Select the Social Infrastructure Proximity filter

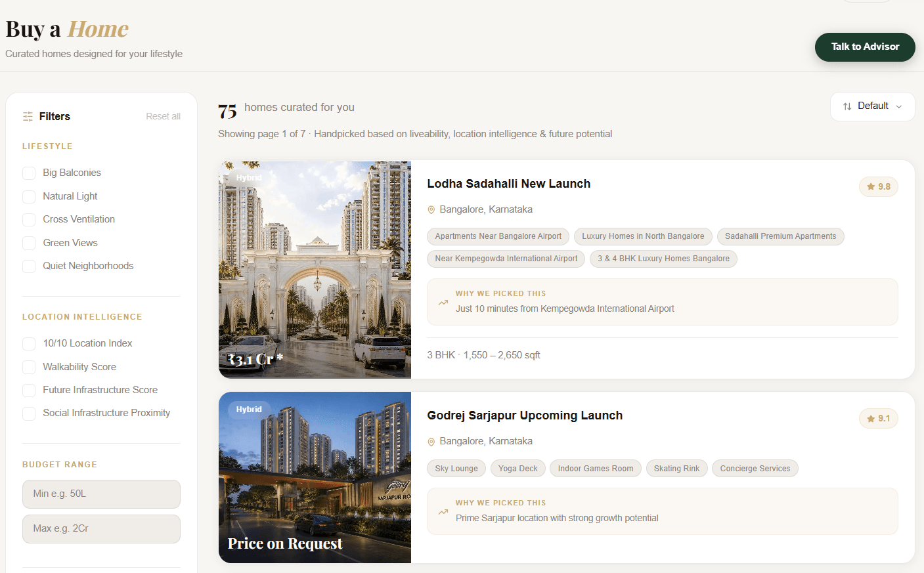point(29,414)
